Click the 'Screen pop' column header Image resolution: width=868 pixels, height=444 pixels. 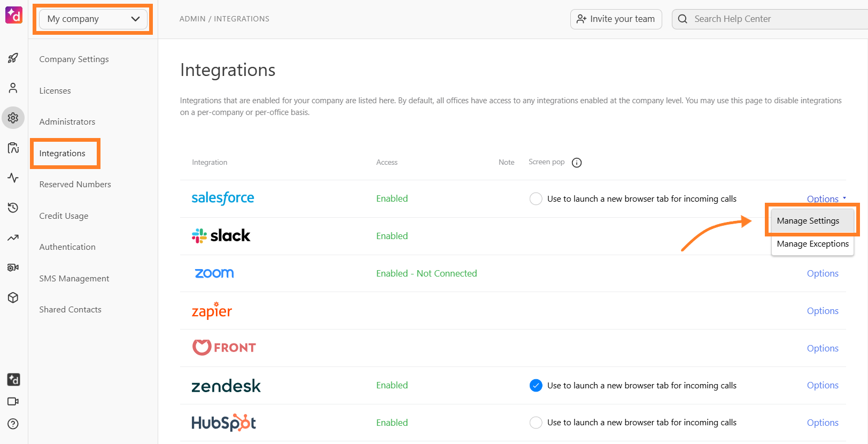click(x=547, y=162)
